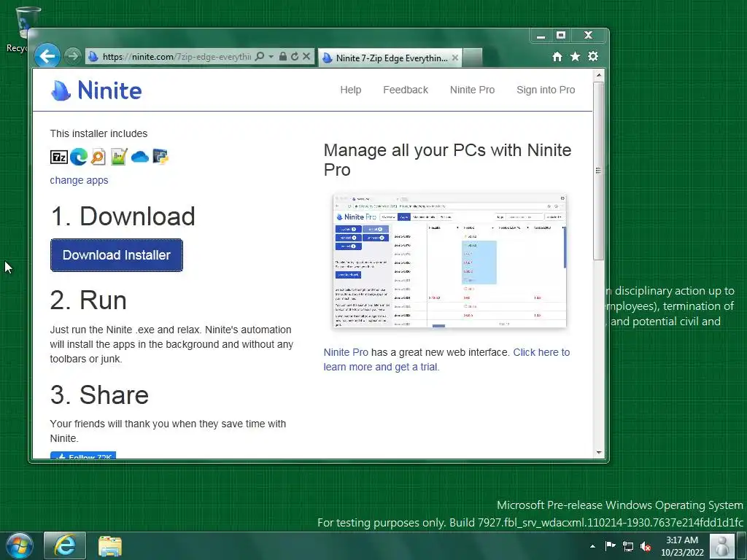Open the Feedback link in Ninite header
Image resolution: width=747 pixels, height=560 pixels.
coord(406,90)
